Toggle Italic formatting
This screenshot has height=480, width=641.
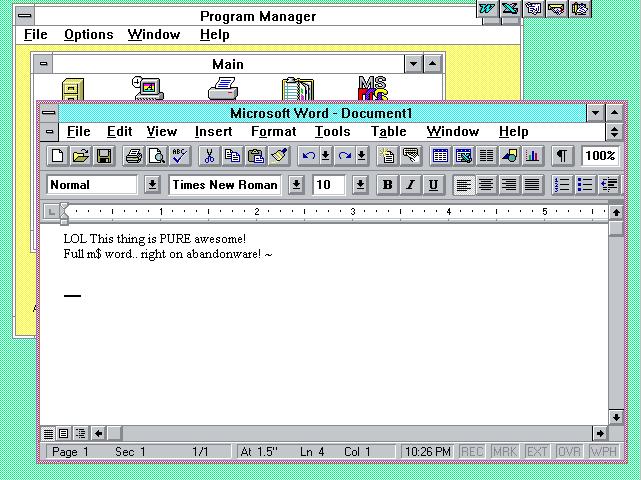(410, 185)
